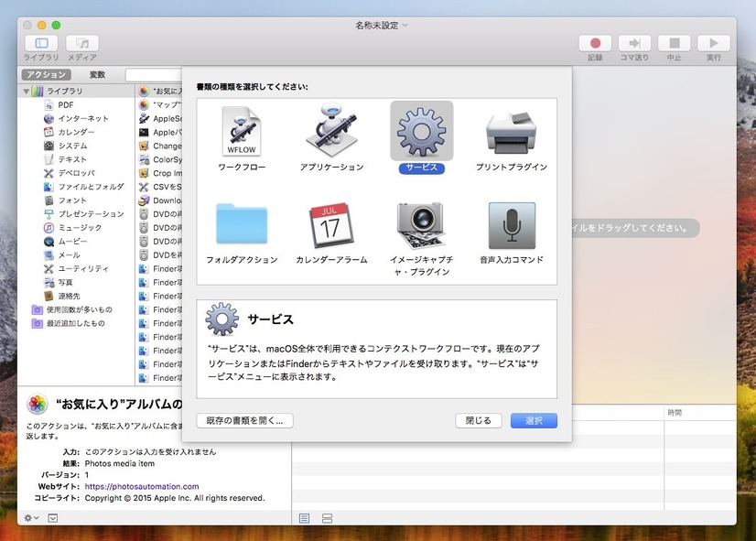The image size is (756, 541).
Task: Switch to the 変数 tab
Action: [x=97, y=74]
